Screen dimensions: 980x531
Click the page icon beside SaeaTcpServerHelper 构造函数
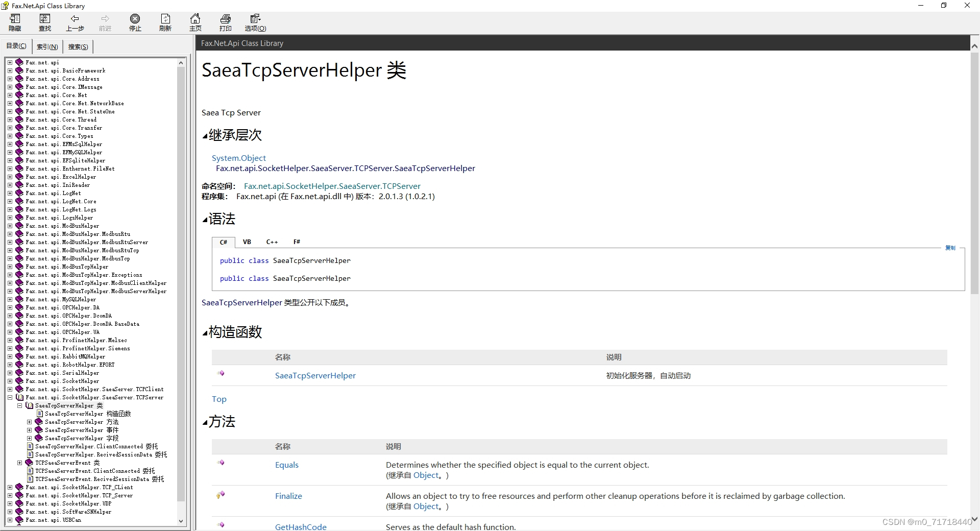[40, 414]
